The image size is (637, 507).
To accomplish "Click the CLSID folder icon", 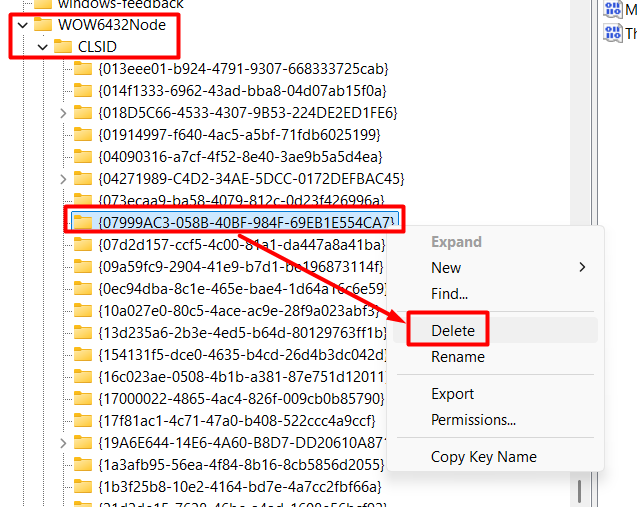I will point(62,46).
